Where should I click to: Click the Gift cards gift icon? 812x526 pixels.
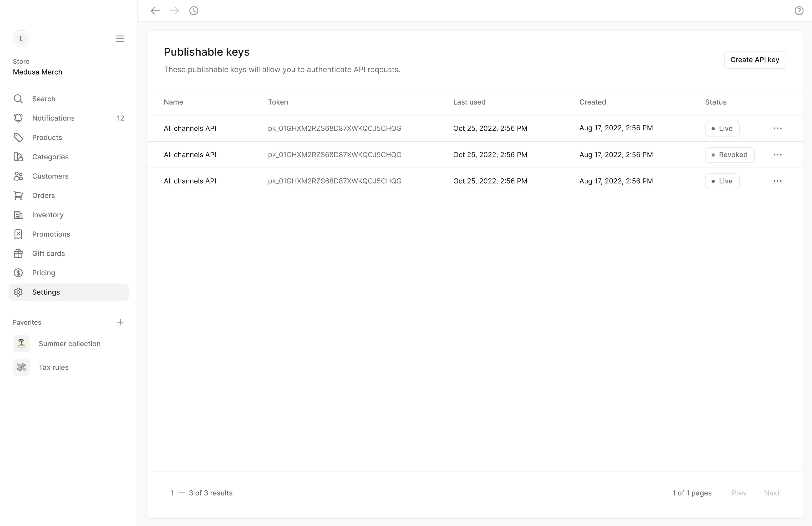tap(18, 253)
